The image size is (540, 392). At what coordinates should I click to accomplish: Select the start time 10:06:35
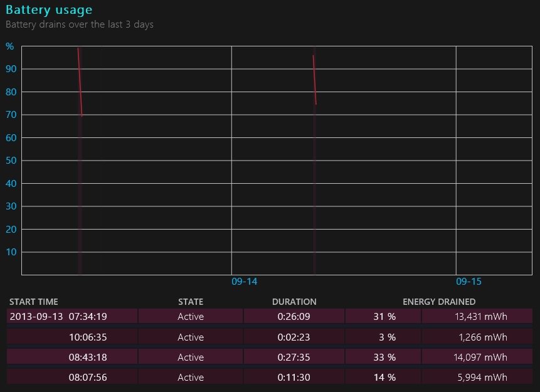[88, 337]
